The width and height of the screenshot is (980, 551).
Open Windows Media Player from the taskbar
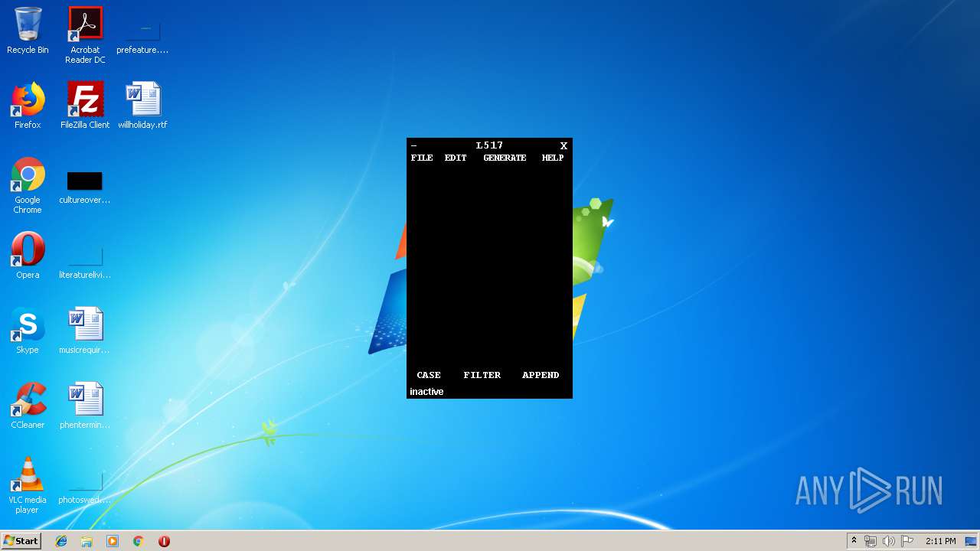click(113, 541)
